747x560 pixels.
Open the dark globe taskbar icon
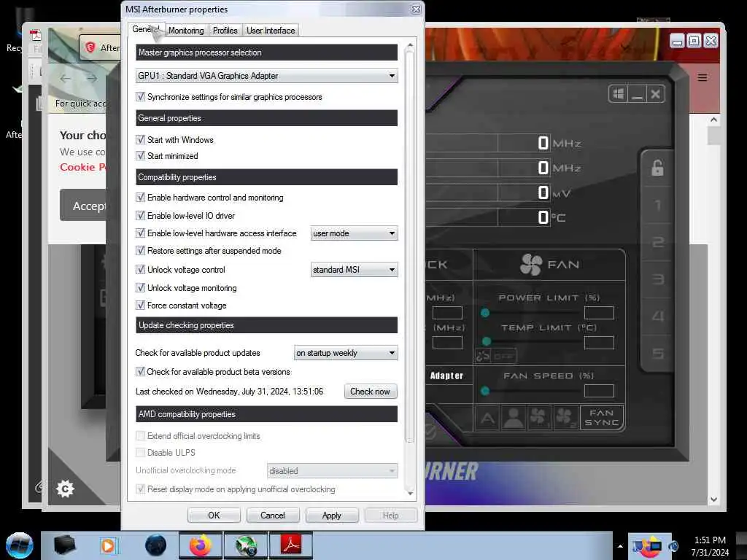[156, 545]
